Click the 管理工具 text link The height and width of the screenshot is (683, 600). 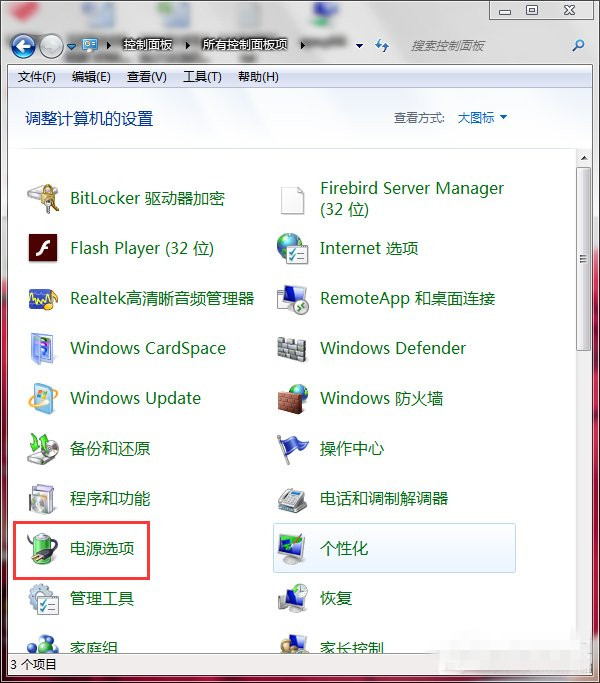coord(102,599)
